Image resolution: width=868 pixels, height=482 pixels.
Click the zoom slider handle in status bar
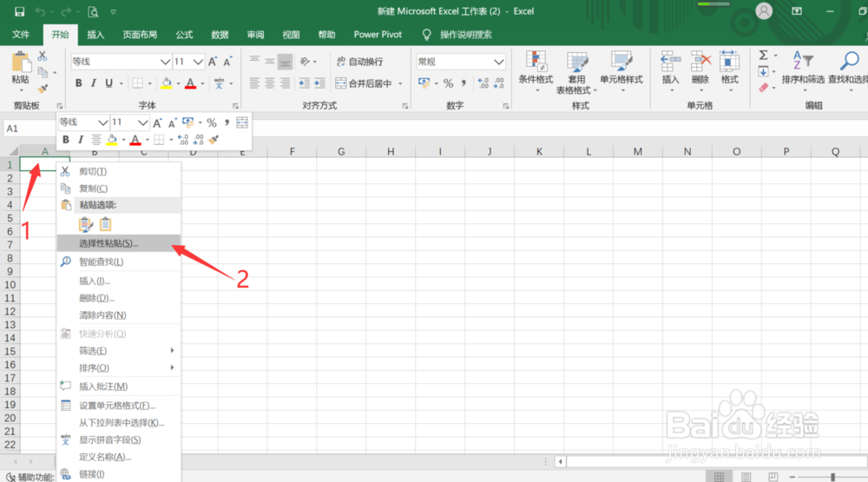[832, 477]
